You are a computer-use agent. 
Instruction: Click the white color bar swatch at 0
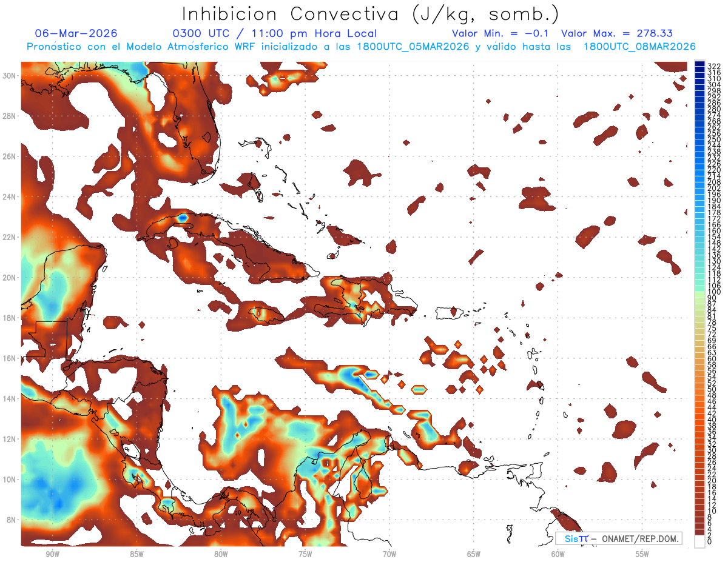coord(699,541)
